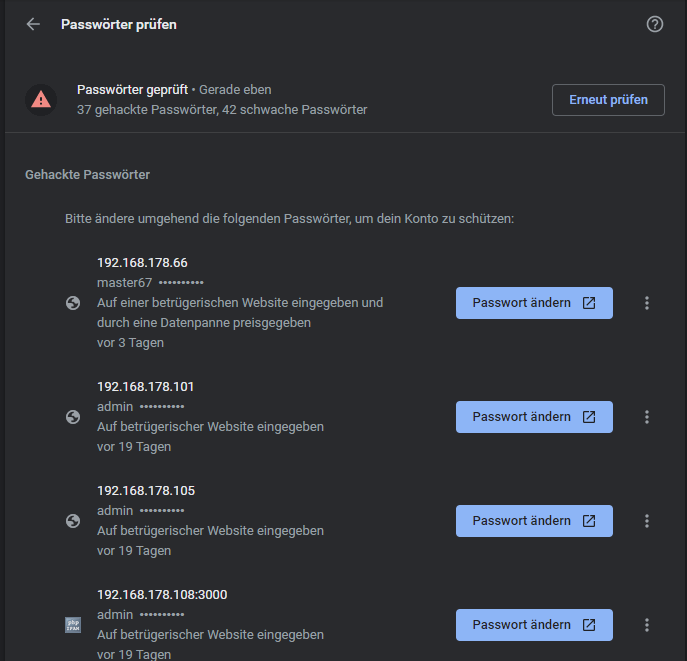Image resolution: width=687 pixels, height=661 pixels.
Task: Click the 192.168.178.101 address text
Action: (145, 386)
